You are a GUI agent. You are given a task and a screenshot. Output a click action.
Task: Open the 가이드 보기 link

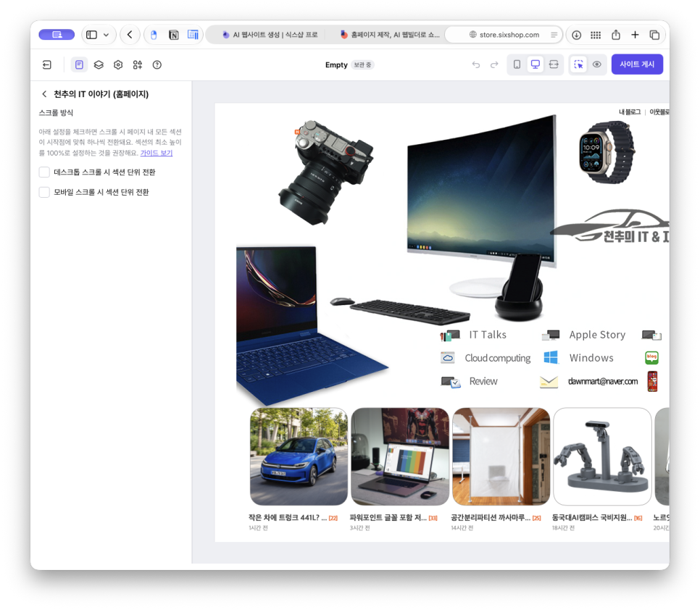(x=157, y=153)
